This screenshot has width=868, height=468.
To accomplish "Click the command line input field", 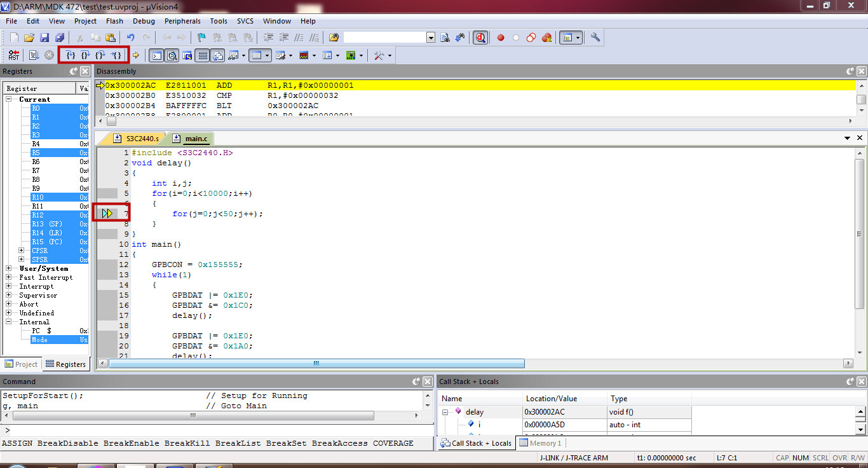I will [216, 430].
